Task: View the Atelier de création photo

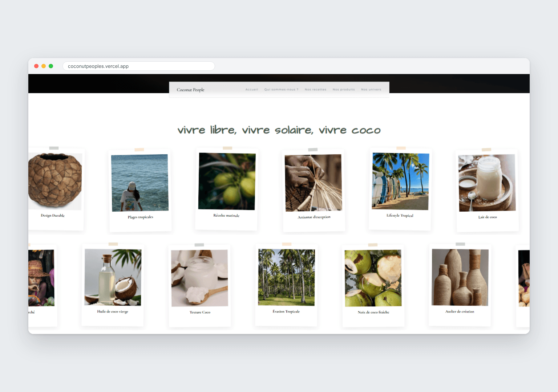Action: [460, 277]
